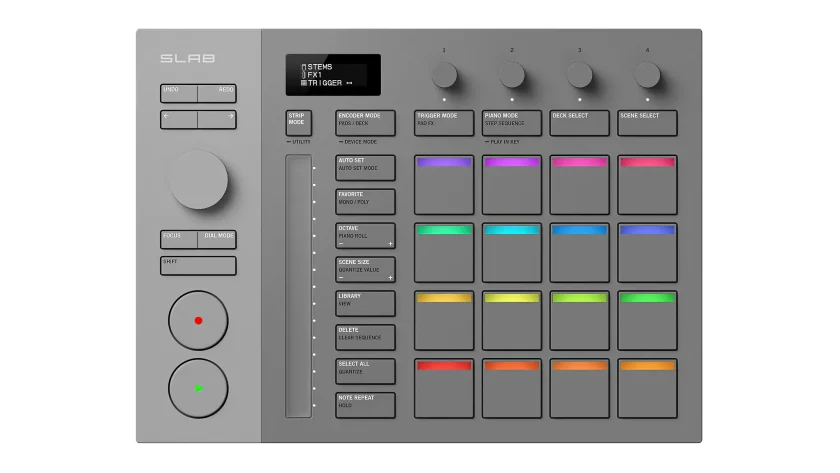Tap the red pad in bottom-left of grid
840x473 pixels.
click(444, 389)
